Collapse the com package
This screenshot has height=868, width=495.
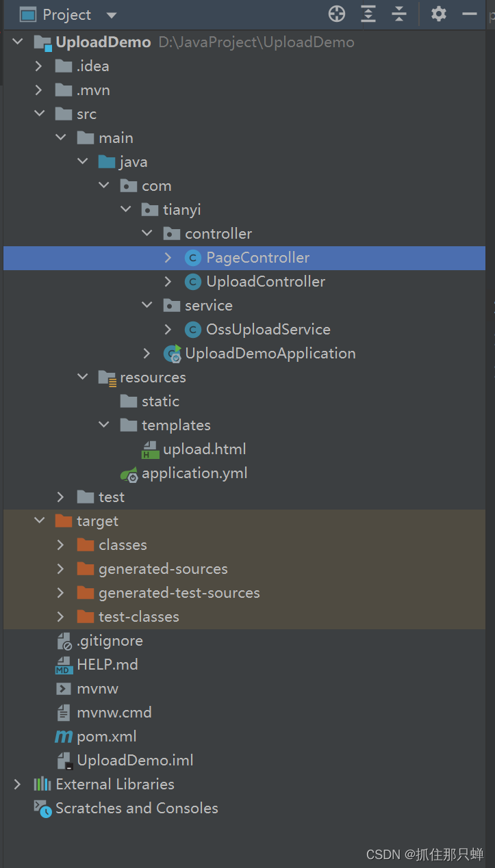coord(104,186)
